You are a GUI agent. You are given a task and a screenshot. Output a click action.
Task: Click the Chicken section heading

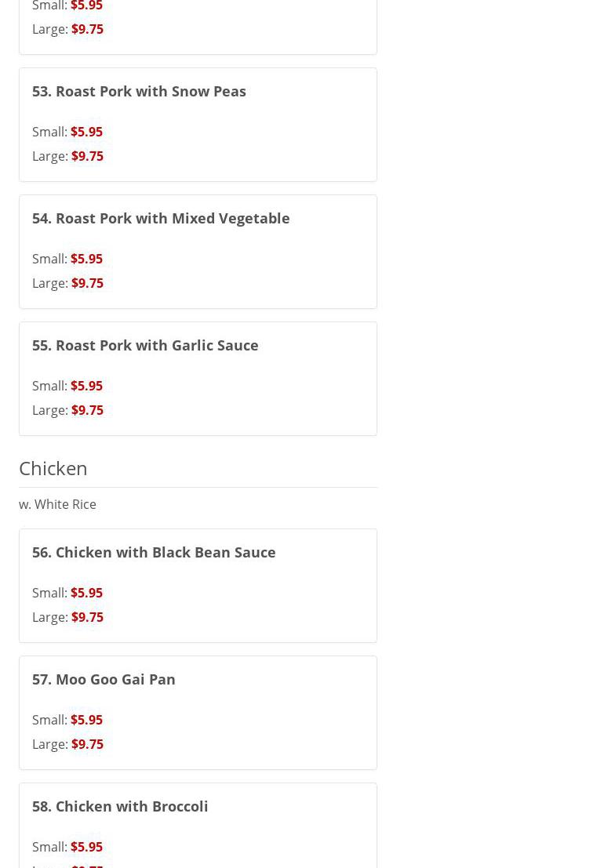(53, 468)
